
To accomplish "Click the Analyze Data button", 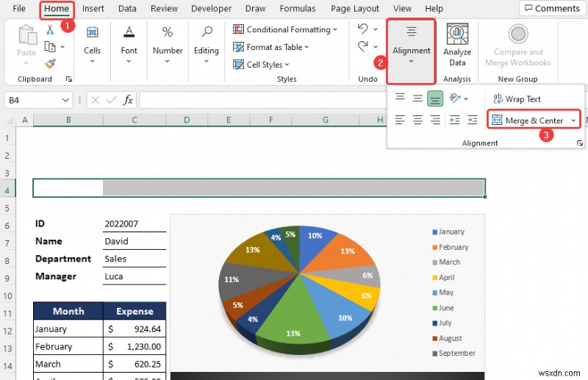I will 457,45.
